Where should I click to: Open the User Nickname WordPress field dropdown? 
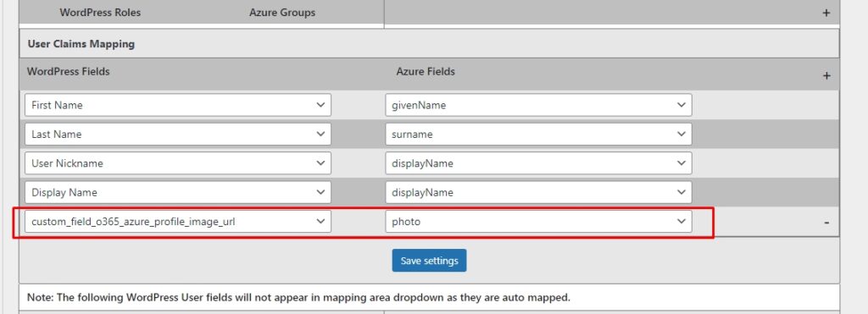pos(178,163)
